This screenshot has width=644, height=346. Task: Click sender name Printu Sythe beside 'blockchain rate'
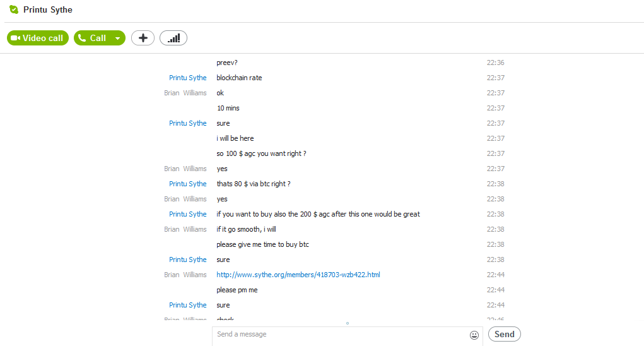[x=187, y=78]
